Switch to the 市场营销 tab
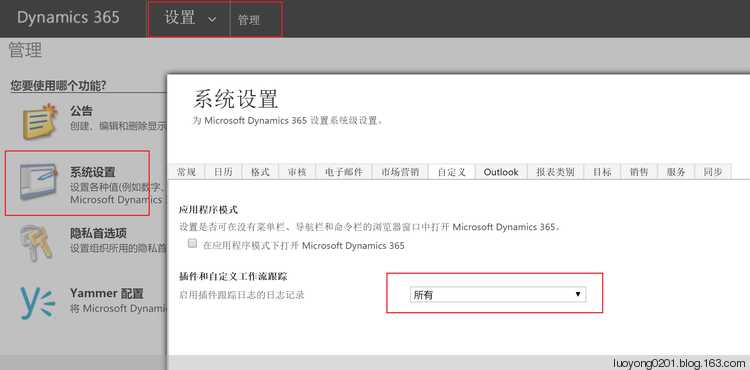The height and width of the screenshot is (370, 750). click(x=400, y=172)
